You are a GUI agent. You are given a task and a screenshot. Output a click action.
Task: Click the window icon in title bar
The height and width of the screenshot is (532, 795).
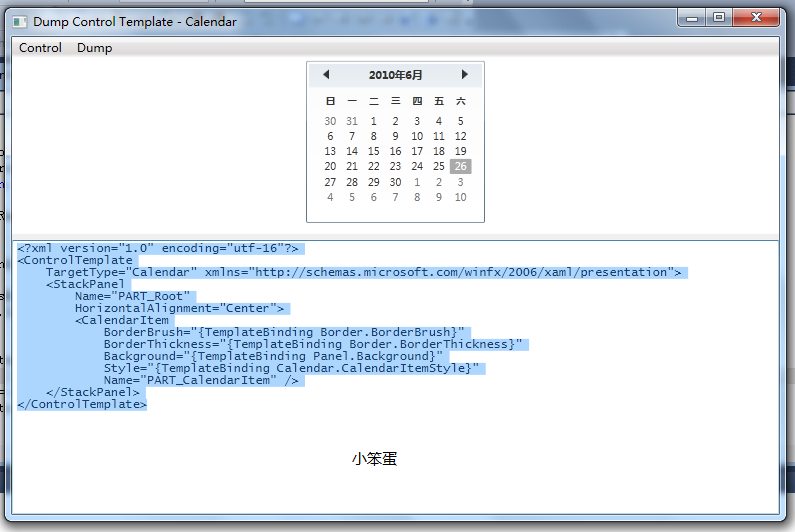coord(20,22)
